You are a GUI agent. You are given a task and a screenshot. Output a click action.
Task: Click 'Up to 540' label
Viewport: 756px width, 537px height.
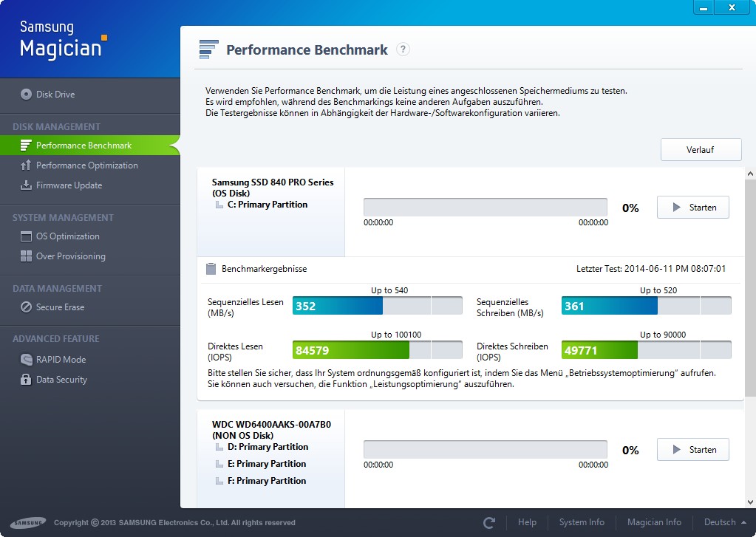pyautogui.click(x=389, y=290)
